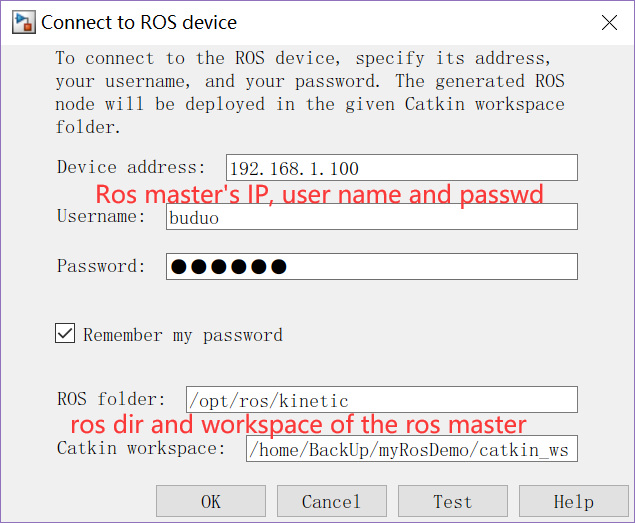This screenshot has width=635, height=523.
Task: Close the Connect to ROS device dialog
Action: pyautogui.click(x=608, y=21)
